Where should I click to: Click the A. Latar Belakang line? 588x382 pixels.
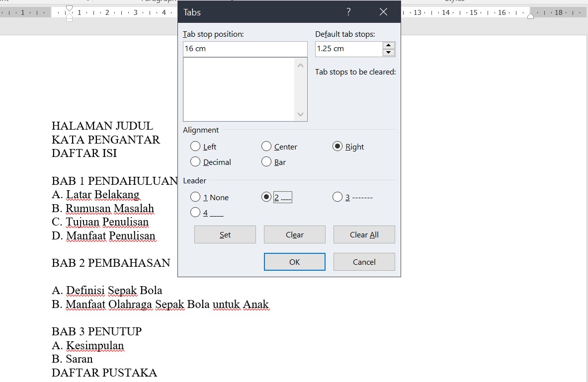pyautogui.click(x=95, y=195)
